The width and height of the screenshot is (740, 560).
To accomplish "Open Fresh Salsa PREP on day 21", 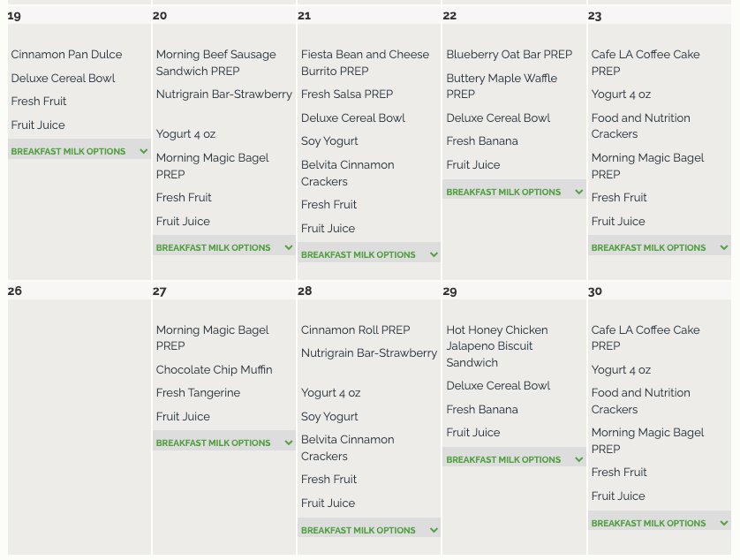I will [346, 95].
